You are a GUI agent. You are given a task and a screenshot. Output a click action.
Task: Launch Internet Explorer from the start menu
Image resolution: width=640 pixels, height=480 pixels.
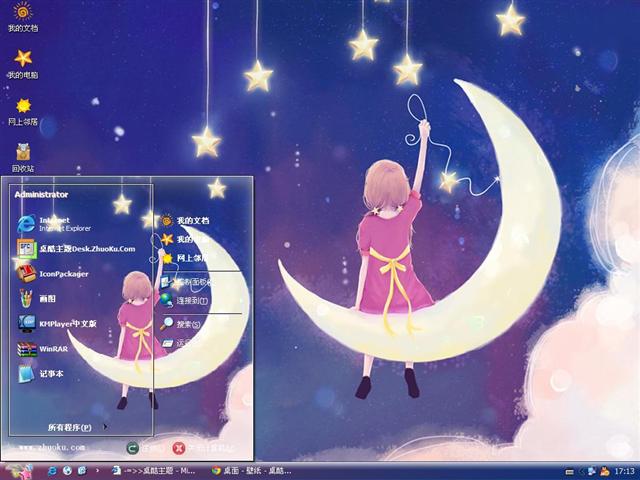pos(54,224)
